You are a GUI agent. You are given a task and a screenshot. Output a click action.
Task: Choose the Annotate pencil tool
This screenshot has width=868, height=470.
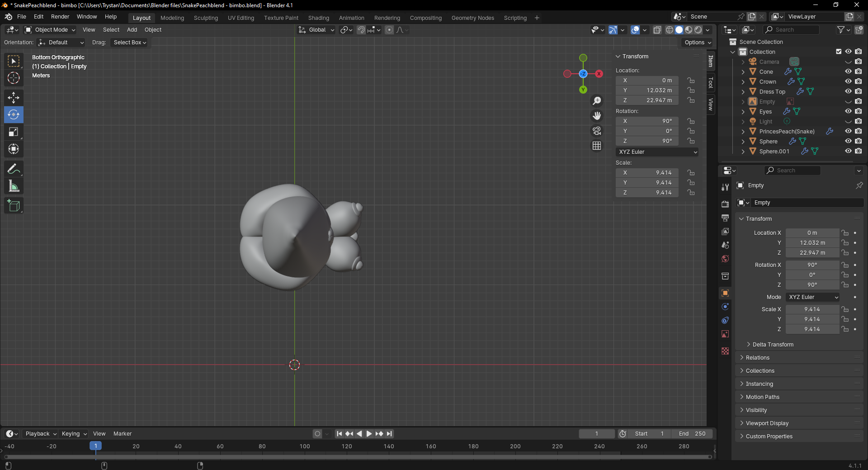pyautogui.click(x=14, y=169)
